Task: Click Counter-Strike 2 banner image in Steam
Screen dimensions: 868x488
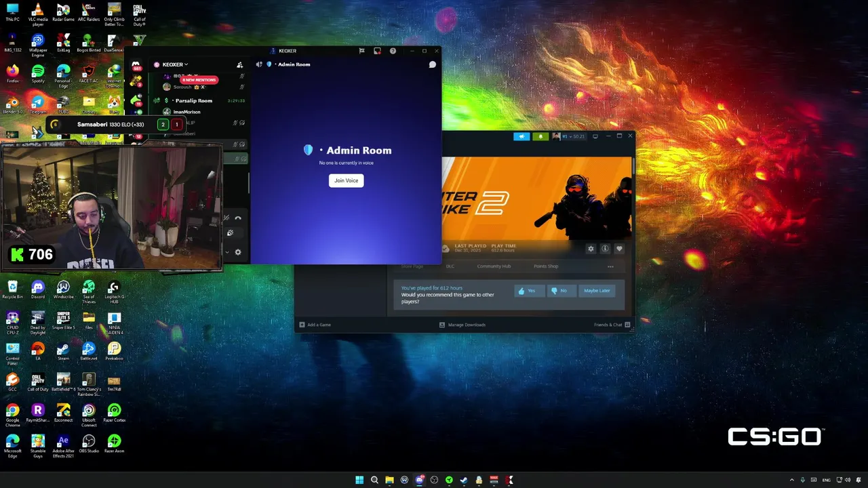Action: pos(536,198)
